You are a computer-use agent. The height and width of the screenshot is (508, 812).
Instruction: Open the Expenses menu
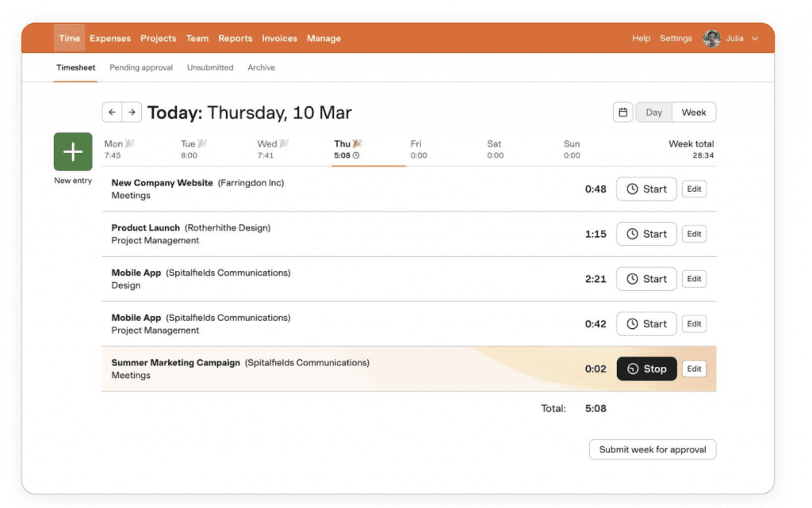click(x=110, y=39)
